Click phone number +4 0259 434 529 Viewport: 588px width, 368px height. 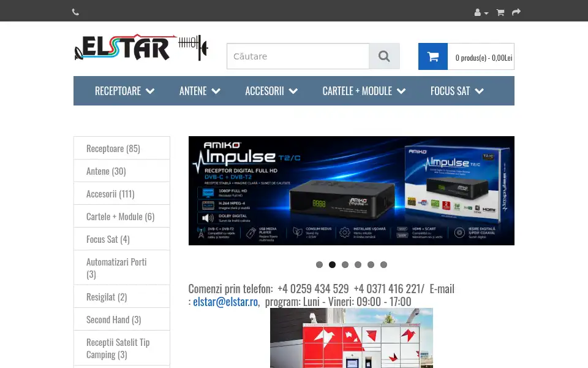click(x=313, y=289)
